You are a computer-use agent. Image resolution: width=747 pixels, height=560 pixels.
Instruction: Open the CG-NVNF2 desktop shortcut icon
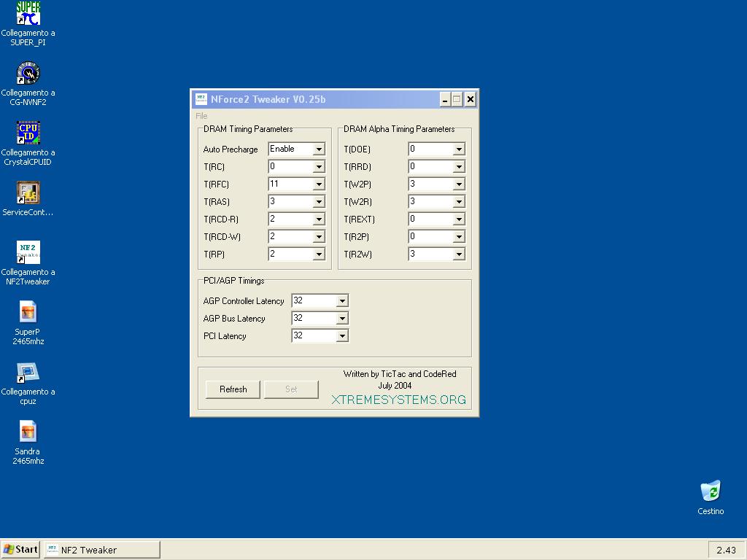point(28,73)
